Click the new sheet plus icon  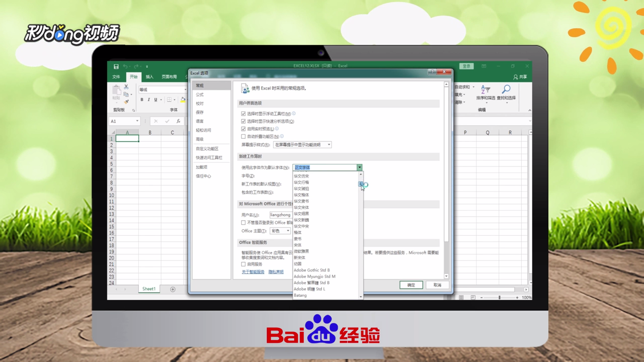point(173,289)
